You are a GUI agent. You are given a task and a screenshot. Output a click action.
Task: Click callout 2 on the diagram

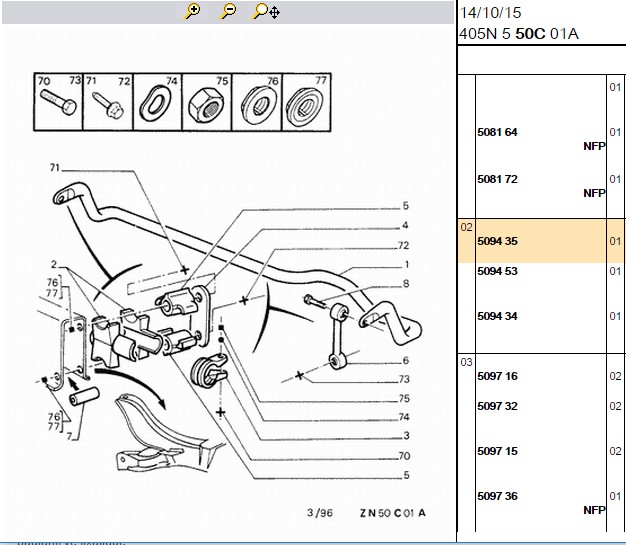pos(54,264)
